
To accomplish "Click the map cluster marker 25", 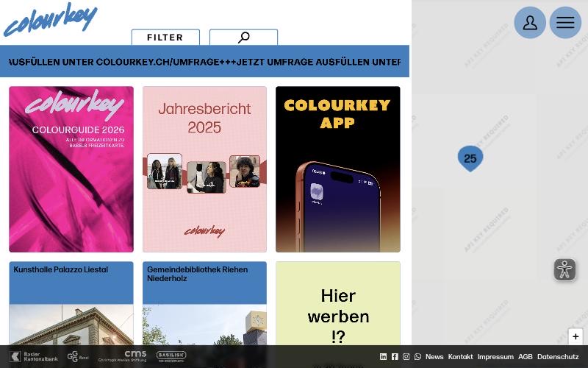I will (x=470, y=158).
